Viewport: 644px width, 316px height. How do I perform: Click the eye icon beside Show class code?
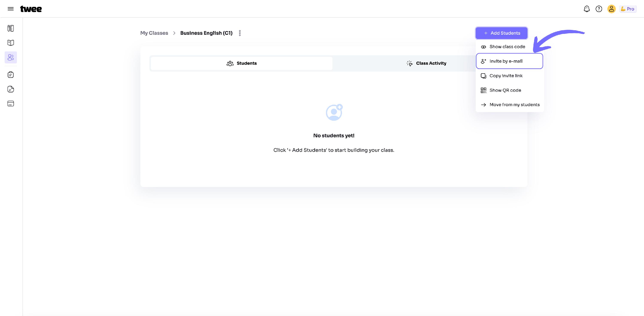click(483, 47)
